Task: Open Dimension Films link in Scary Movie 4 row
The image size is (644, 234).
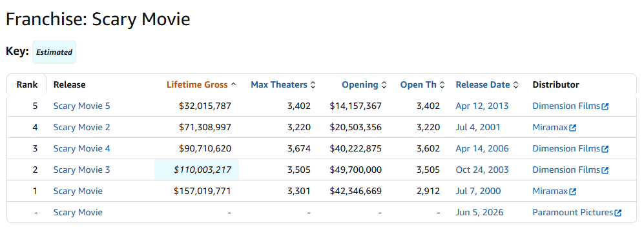Action: (566, 148)
